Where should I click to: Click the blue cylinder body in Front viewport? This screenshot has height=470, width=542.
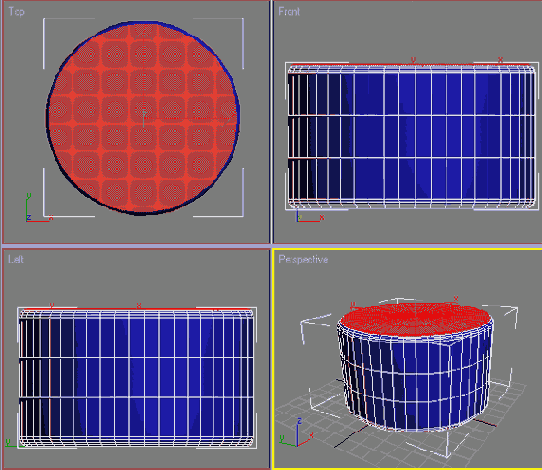[x=411, y=137]
